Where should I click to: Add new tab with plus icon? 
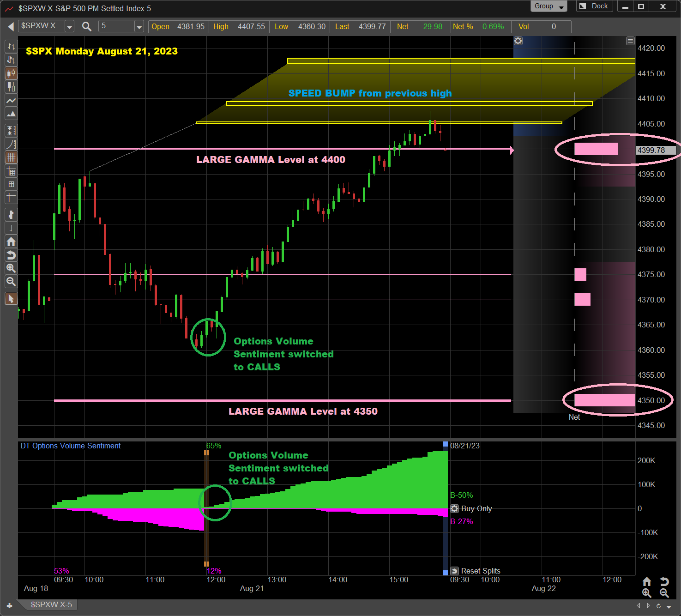click(x=9, y=605)
